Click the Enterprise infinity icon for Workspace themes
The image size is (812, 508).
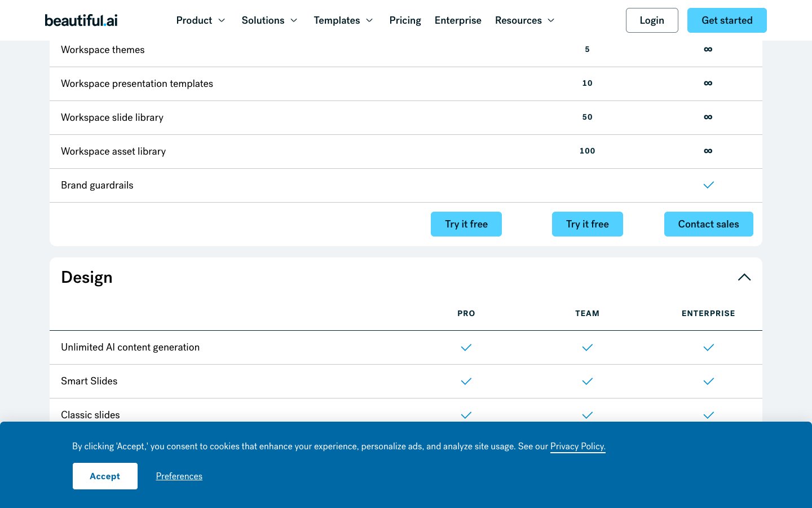click(x=708, y=50)
